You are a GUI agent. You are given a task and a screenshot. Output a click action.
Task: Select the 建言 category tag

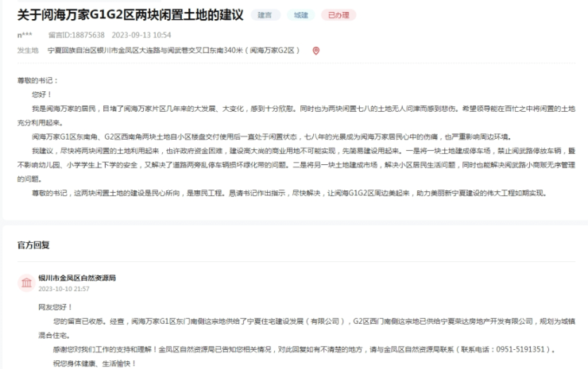[265, 15]
